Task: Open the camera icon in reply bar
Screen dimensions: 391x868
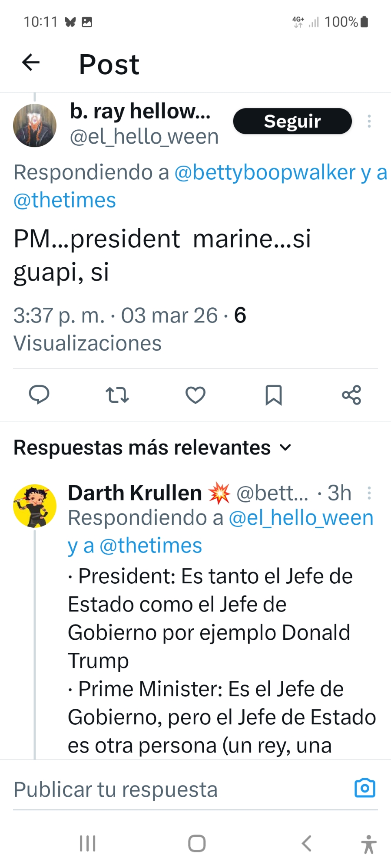Action: tap(365, 788)
